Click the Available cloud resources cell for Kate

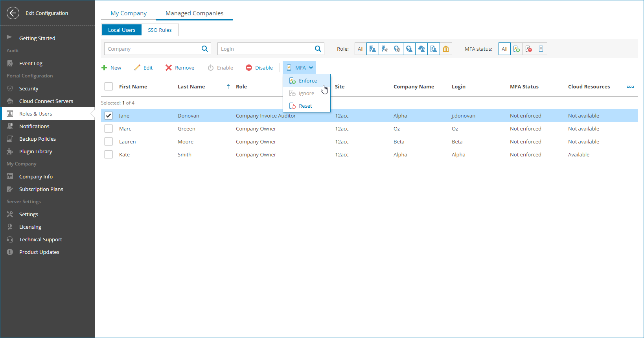pos(579,154)
